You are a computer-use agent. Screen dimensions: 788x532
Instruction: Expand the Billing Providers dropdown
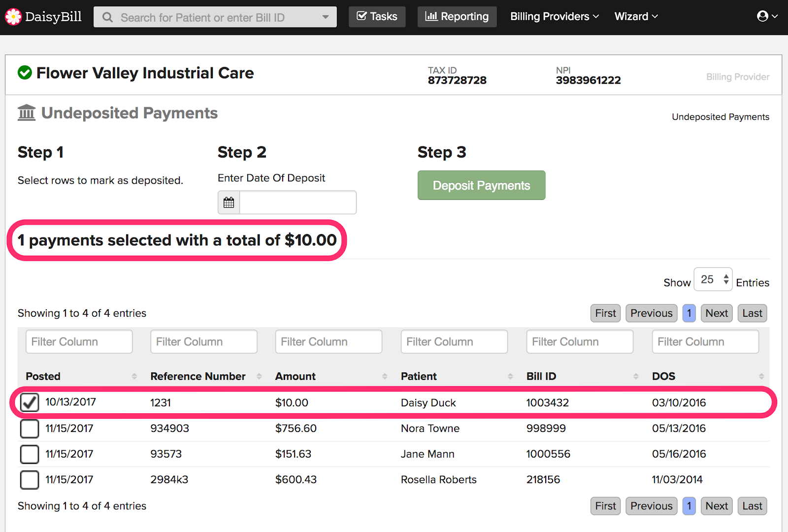(555, 17)
